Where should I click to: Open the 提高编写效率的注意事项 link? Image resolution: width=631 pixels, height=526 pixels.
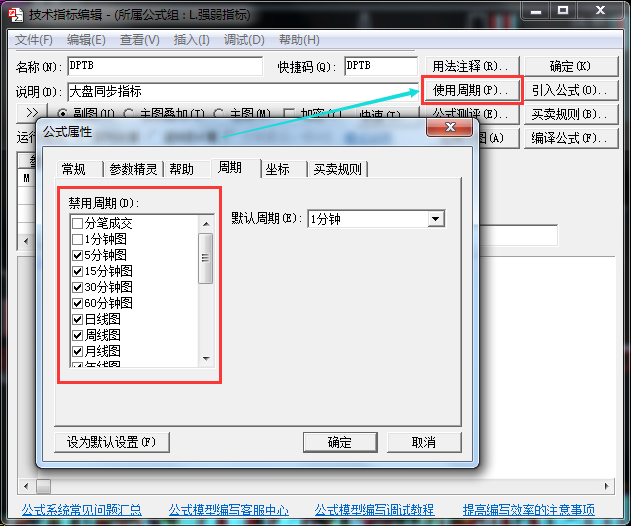tap(529, 510)
